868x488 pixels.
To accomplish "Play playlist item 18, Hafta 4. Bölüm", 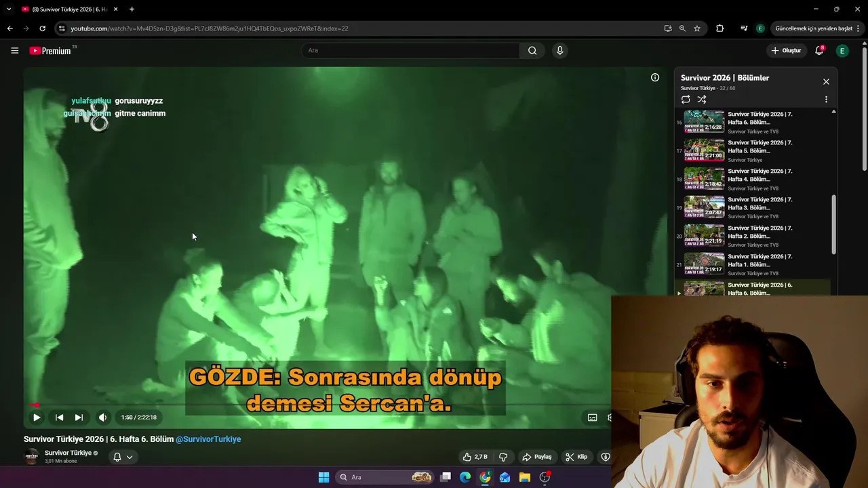I will click(753, 180).
